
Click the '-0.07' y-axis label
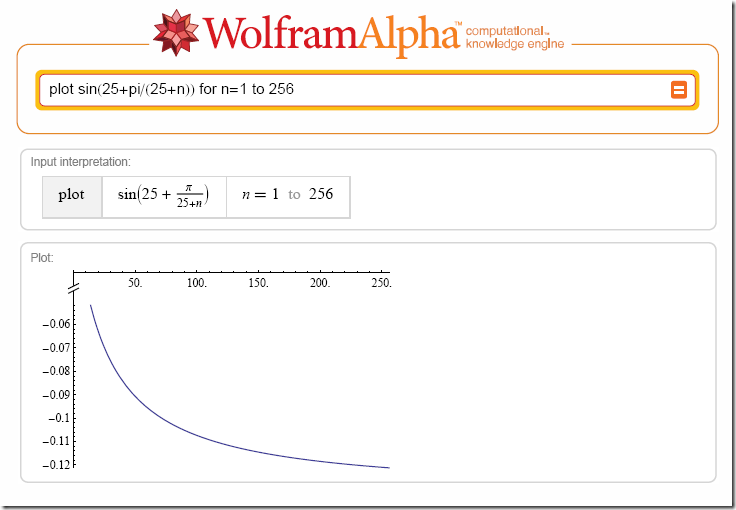[56, 348]
